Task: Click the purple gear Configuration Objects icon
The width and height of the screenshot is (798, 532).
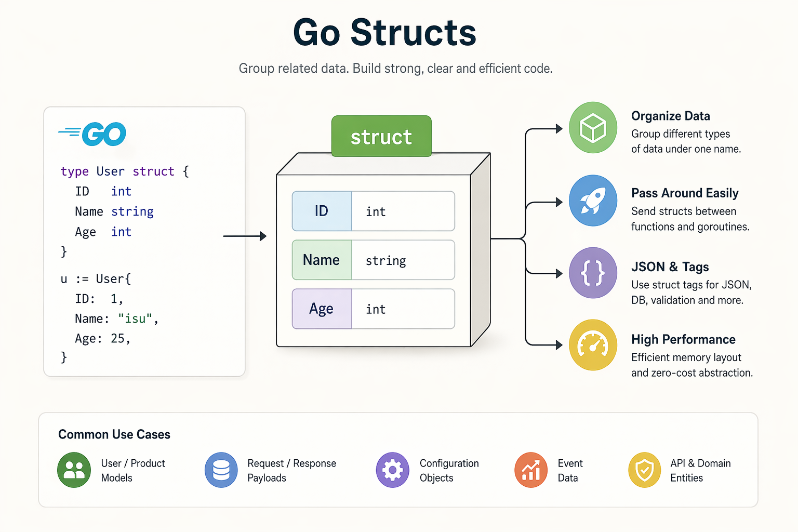Action: pyautogui.click(x=393, y=470)
